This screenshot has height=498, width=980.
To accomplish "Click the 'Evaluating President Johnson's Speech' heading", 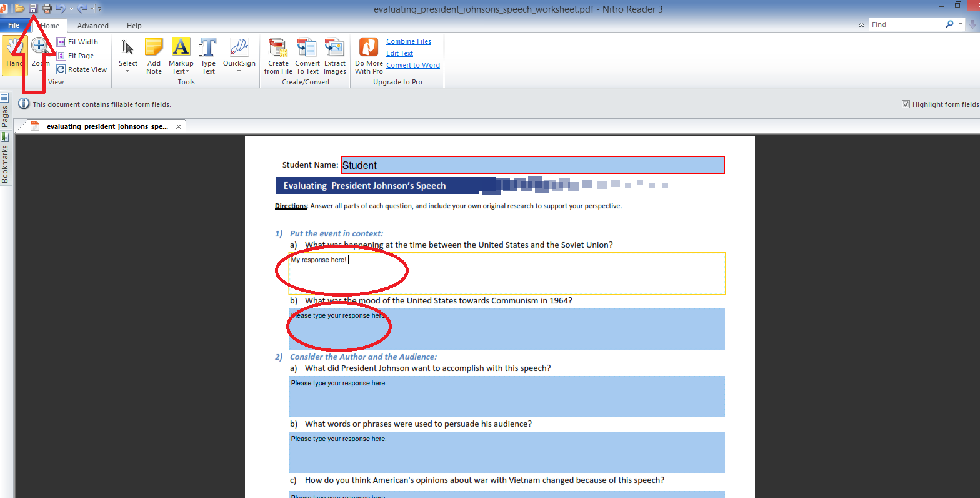I will click(364, 186).
